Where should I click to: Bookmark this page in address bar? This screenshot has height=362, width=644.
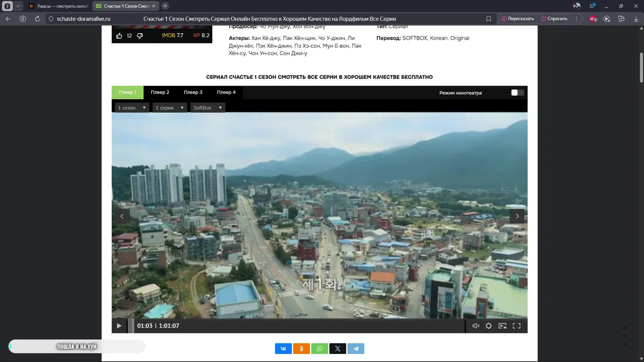489,19
